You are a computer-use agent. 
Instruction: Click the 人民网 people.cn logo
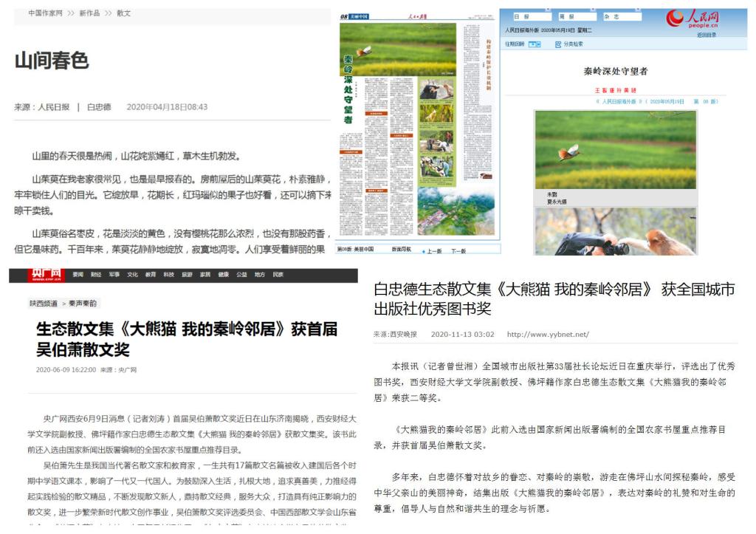tap(692, 20)
